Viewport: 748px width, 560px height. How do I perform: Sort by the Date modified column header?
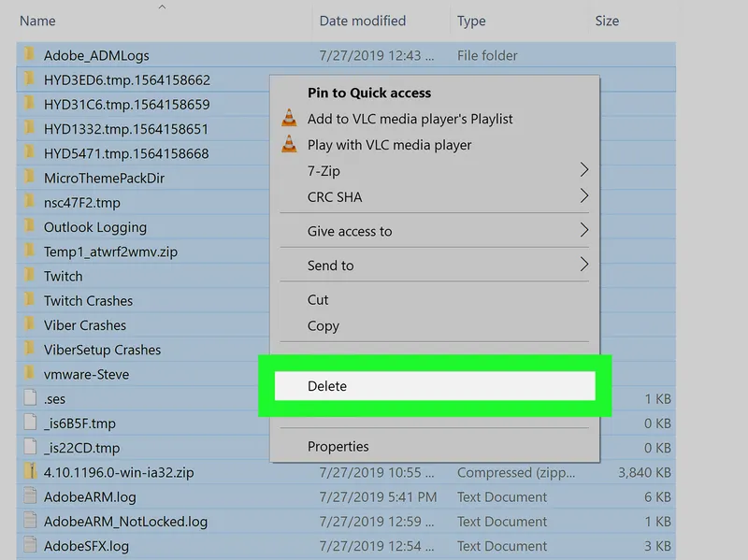381,21
